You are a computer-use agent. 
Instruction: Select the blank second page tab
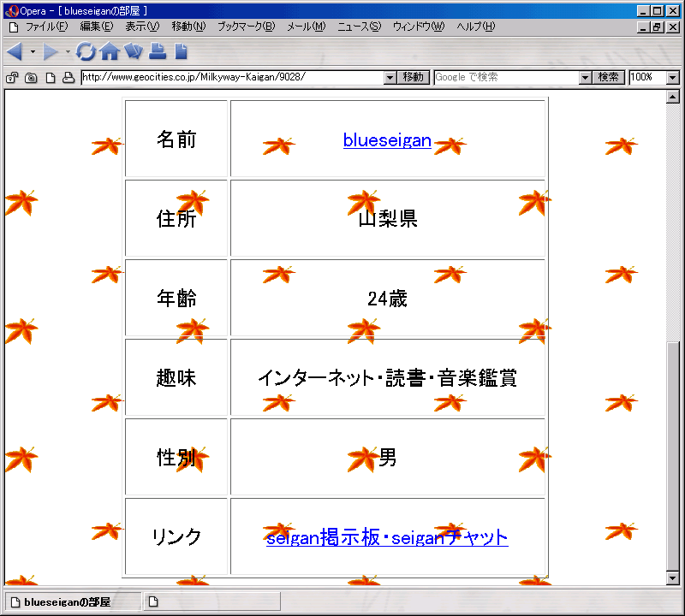211,602
